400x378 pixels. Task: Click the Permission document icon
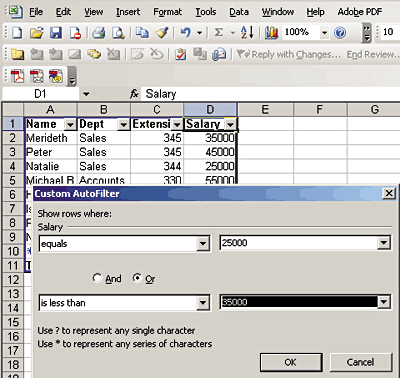[x=76, y=33]
